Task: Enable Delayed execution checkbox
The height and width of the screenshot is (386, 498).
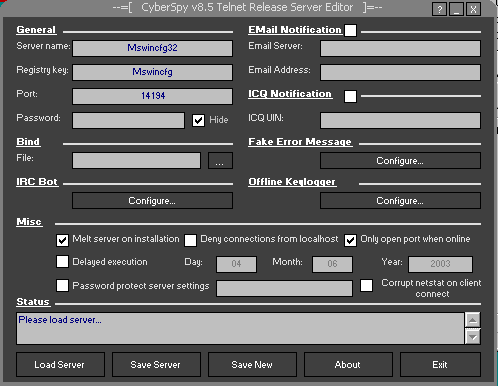Action: [62, 262]
